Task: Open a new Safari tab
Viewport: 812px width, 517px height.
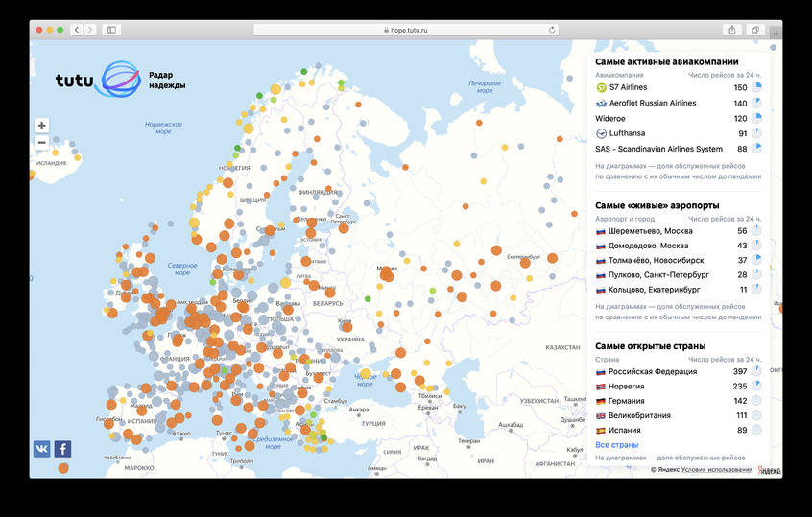Action: [776, 33]
